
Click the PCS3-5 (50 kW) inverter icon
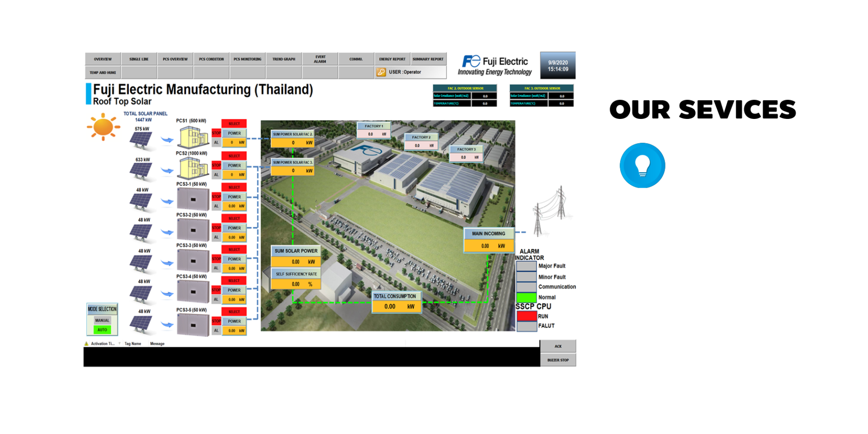tap(193, 325)
